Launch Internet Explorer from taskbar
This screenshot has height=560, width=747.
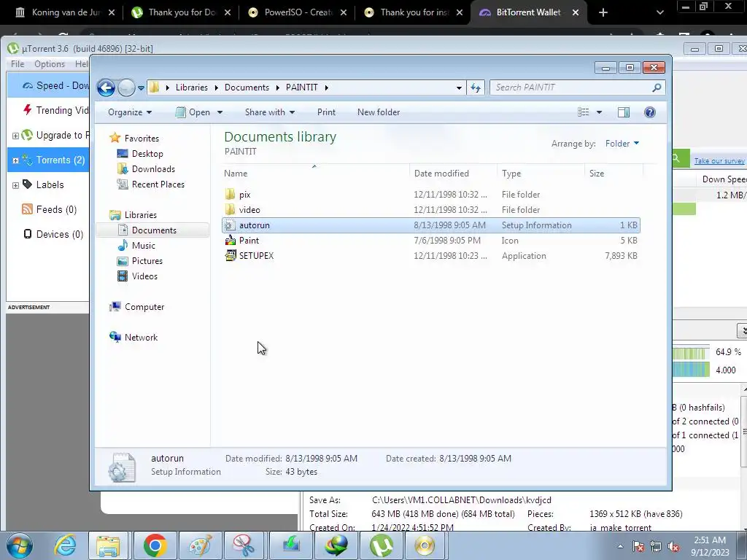[x=65, y=545]
